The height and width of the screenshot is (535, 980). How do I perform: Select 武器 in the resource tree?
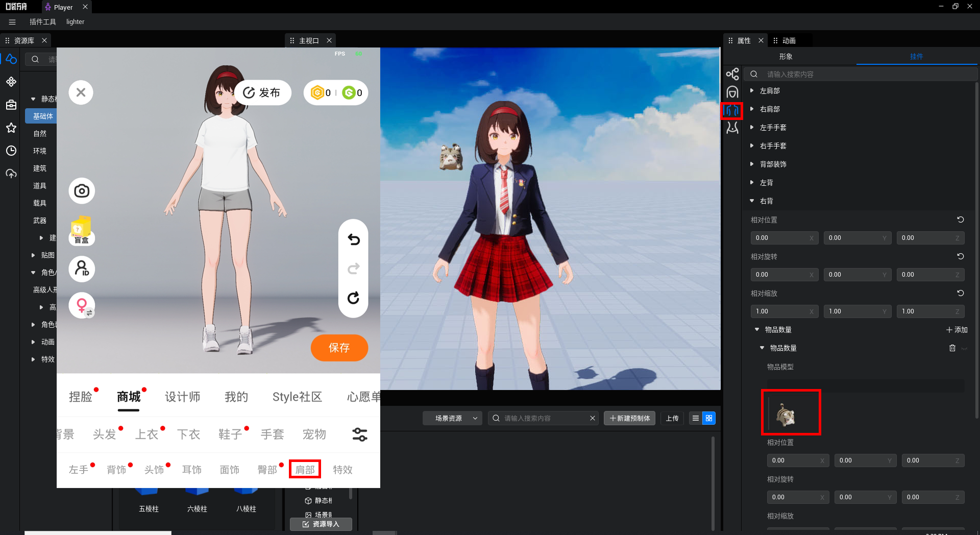pyautogui.click(x=40, y=221)
